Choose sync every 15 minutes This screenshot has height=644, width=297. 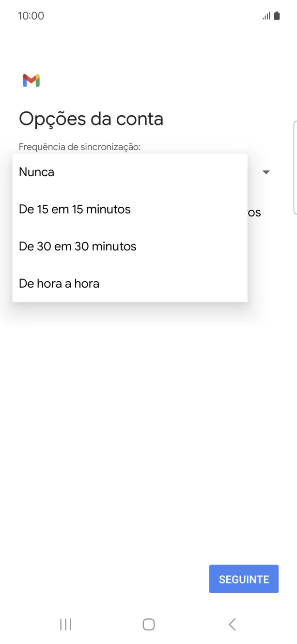click(74, 209)
